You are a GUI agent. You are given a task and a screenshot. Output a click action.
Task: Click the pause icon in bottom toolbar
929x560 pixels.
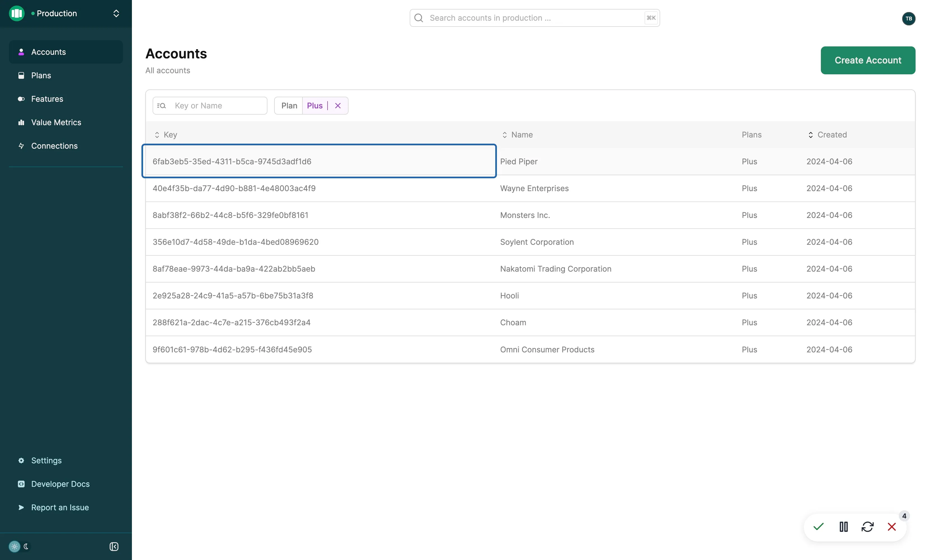(x=843, y=527)
